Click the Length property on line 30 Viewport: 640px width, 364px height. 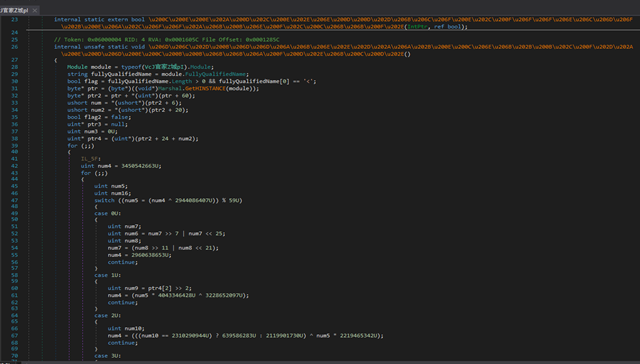coord(182,81)
